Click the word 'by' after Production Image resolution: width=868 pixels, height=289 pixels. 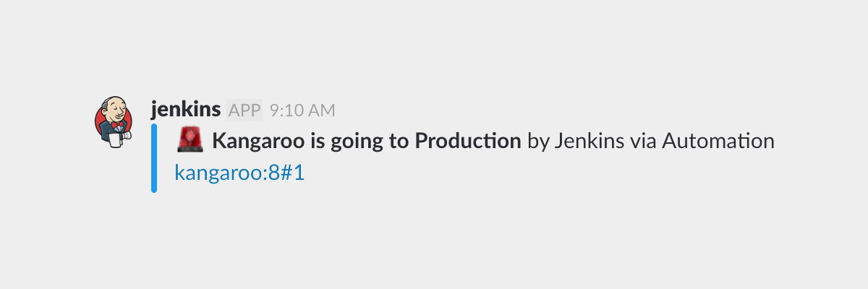point(538,141)
